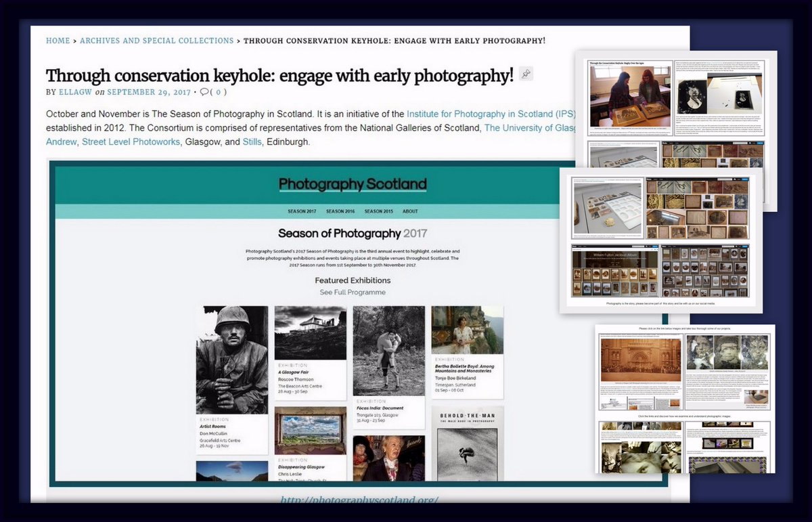Viewport: 812px width, 522px height.
Task: Open Institute for Photography in Scotland link
Action: [x=491, y=114]
